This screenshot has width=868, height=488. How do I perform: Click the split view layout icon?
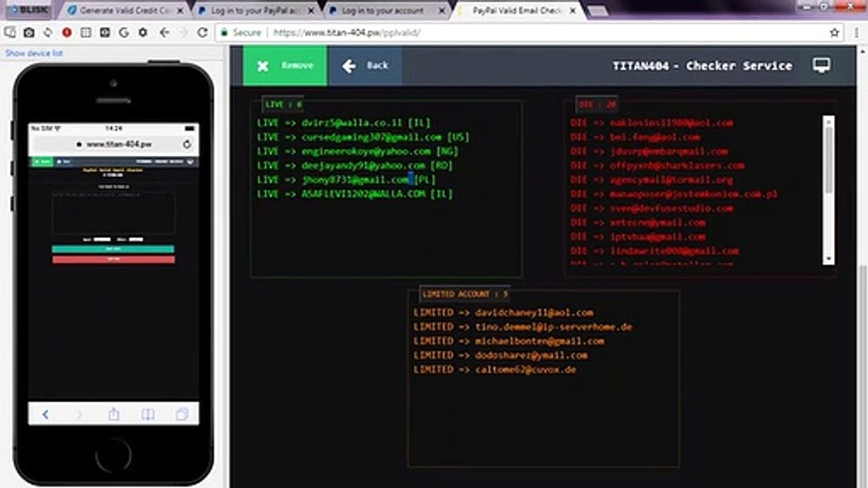[86, 33]
